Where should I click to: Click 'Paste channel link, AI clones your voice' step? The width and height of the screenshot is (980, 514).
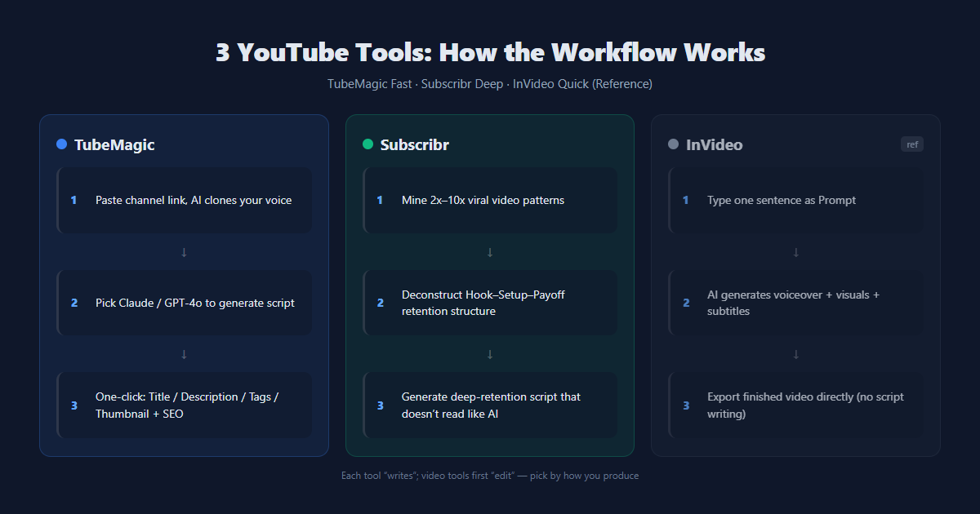pyautogui.click(x=185, y=200)
